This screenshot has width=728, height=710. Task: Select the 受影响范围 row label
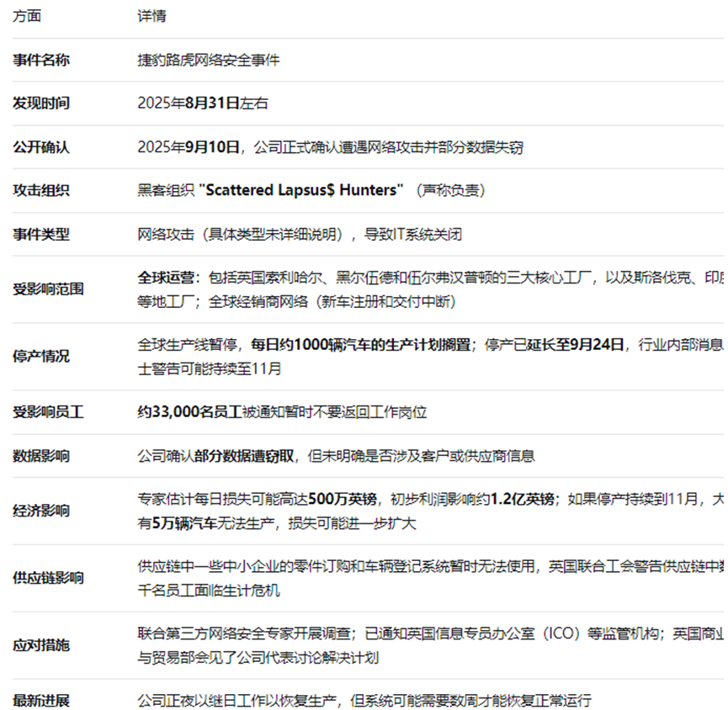tap(48, 289)
